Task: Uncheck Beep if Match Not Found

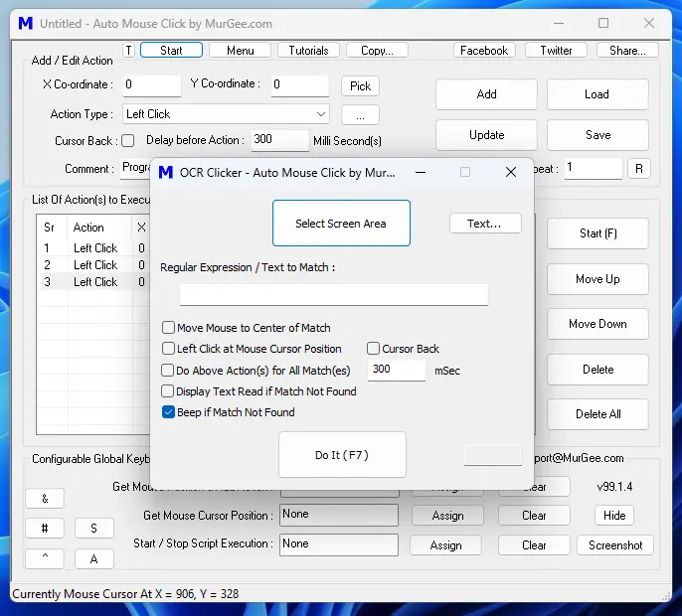Action: (168, 411)
